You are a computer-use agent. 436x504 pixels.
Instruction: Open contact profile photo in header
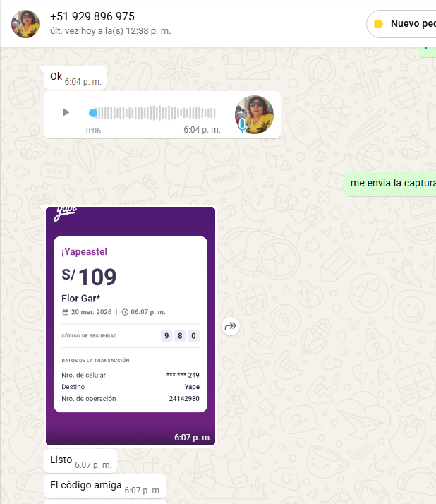coord(25,24)
